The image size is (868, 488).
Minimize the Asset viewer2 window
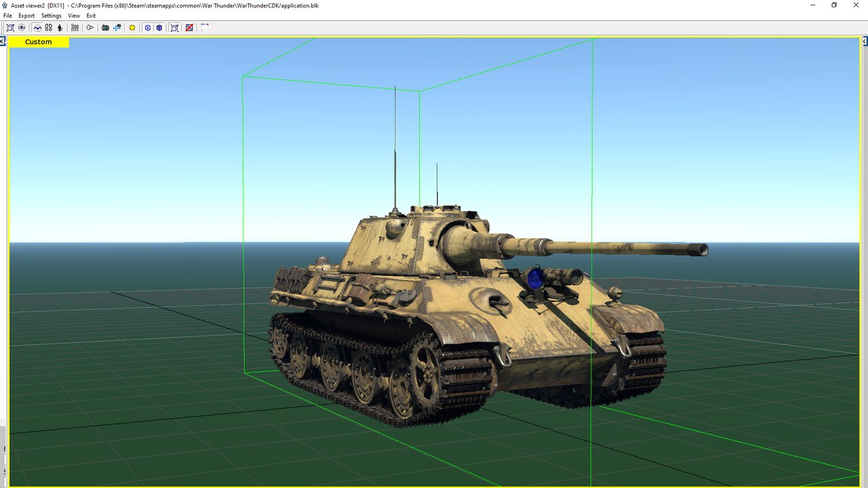click(x=813, y=5)
